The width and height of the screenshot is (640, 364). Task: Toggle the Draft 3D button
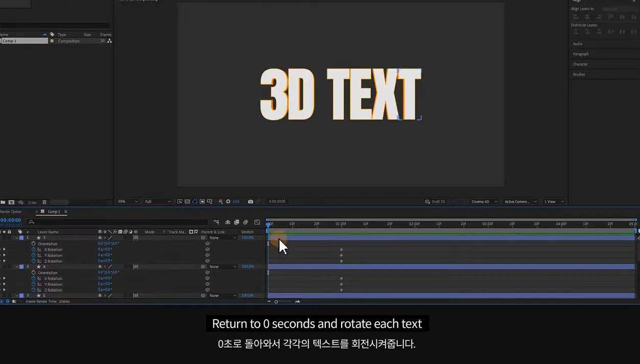click(435, 202)
